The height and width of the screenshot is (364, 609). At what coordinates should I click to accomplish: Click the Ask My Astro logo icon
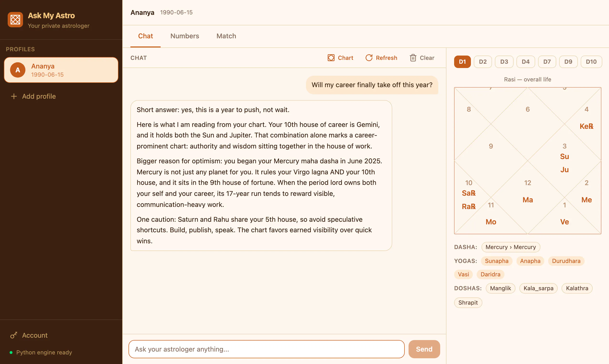[15, 20]
